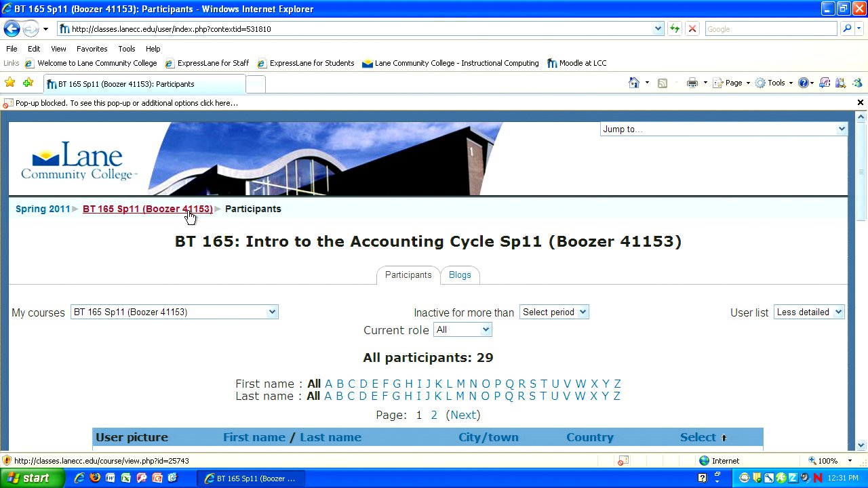Click the Spring 2011 breadcrumb link
The width and height of the screenshot is (868, 488).
point(43,209)
